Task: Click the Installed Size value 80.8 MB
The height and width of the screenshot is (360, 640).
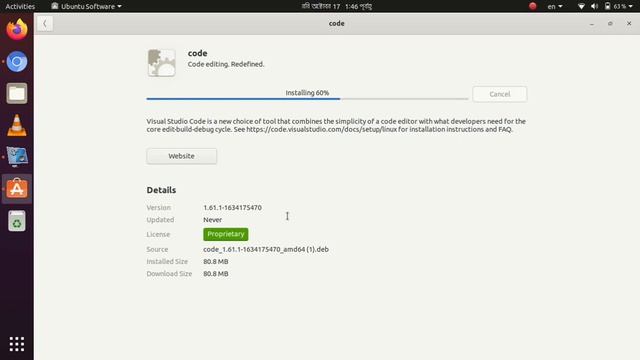Action: pyautogui.click(x=216, y=262)
